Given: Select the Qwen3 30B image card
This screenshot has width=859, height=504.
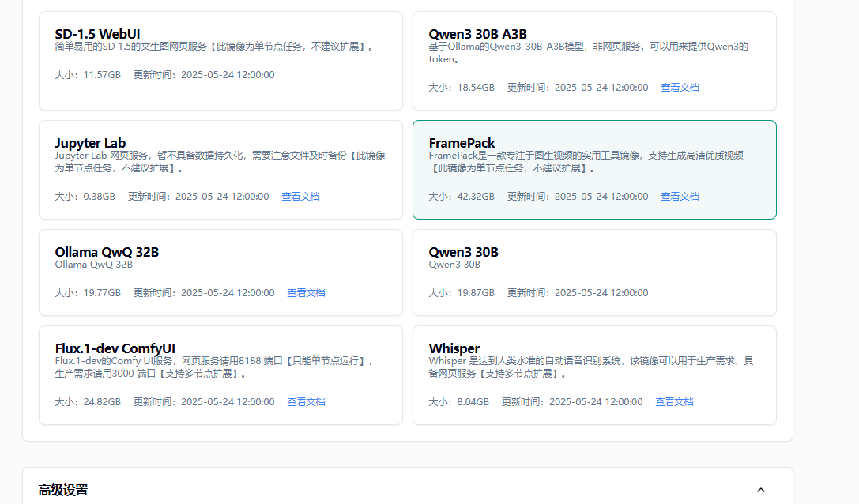Looking at the screenshot, I should [594, 272].
